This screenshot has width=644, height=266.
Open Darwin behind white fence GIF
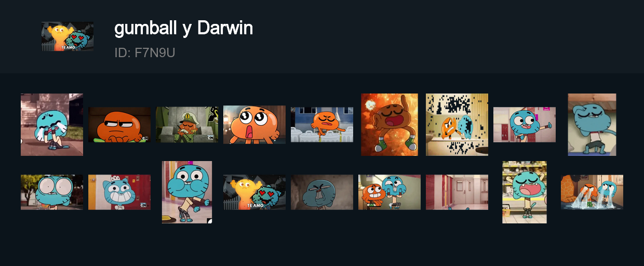[x=322, y=125]
